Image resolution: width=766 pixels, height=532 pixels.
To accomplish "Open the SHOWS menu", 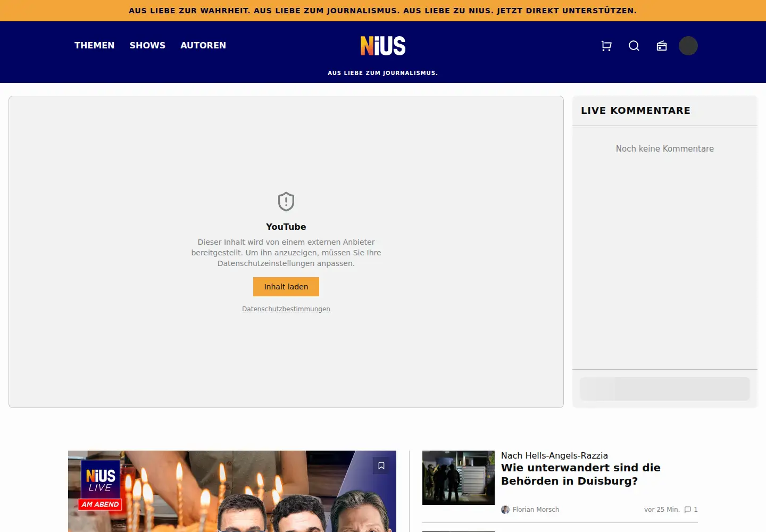I will 147,45.
